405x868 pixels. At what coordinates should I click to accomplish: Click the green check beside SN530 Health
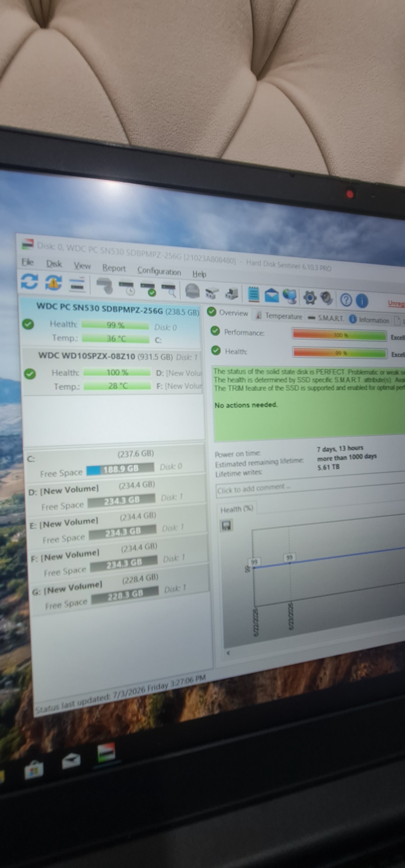point(28,324)
